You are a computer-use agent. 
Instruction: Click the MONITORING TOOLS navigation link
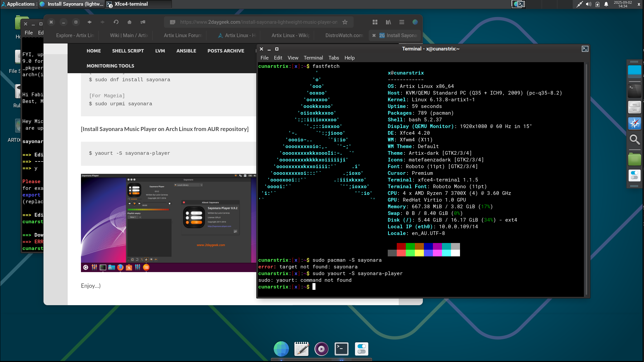[x=110, y=66]
